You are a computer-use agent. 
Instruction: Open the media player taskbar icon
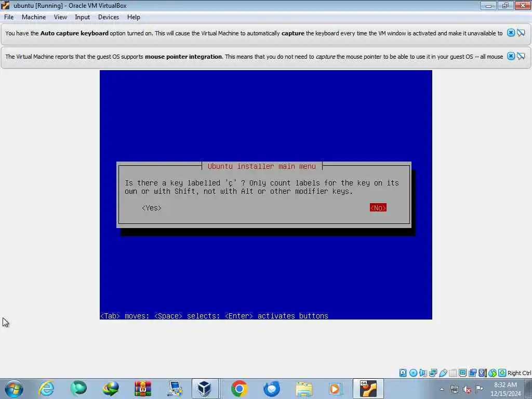[x=335, y=389]
